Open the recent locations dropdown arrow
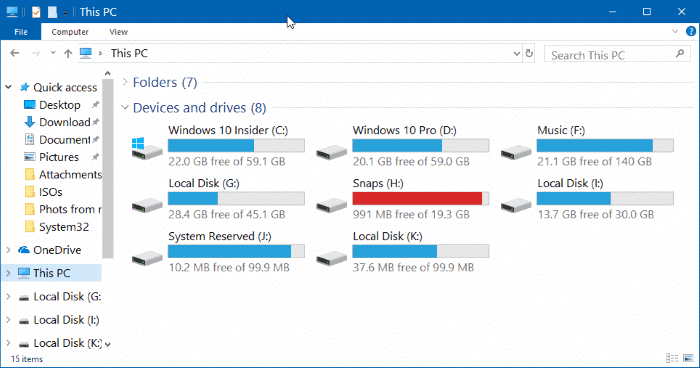The height and width of the screenshot is (368, 700). click(53, 53)
